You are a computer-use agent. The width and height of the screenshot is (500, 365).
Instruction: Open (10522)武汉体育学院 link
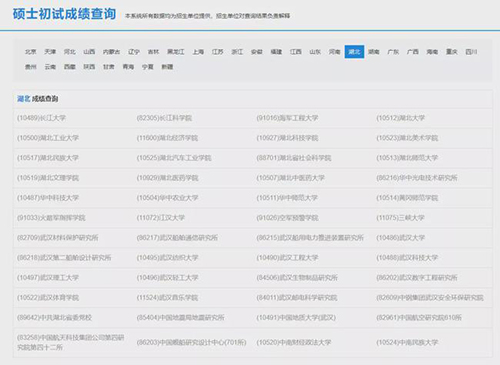[x=48, y=298]
